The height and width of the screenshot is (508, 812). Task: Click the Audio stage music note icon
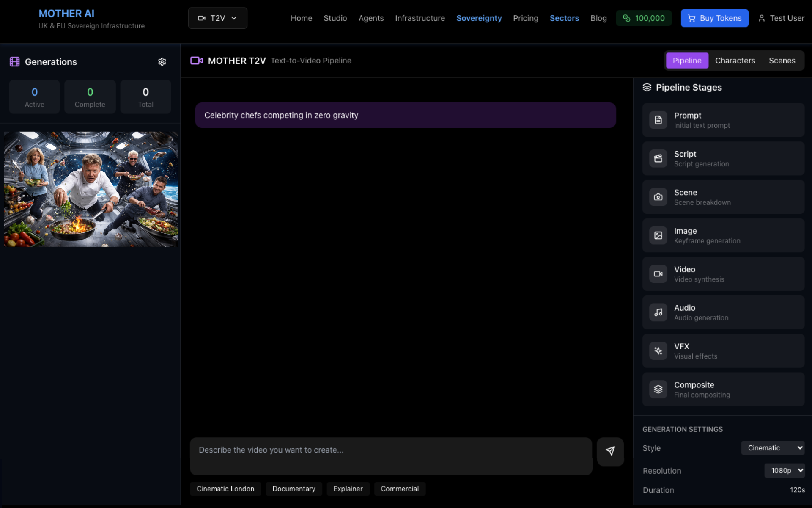[x=658, y=312]
